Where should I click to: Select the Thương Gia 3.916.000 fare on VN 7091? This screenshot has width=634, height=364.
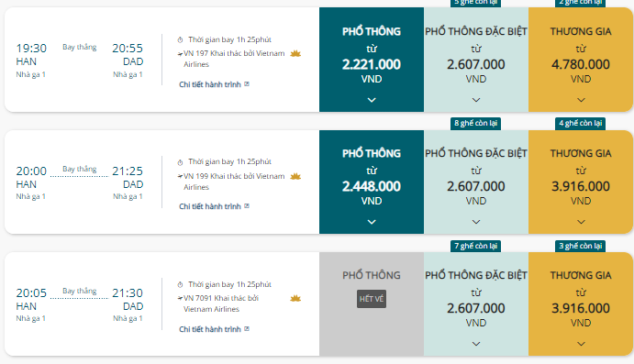(x=581, y=304)
